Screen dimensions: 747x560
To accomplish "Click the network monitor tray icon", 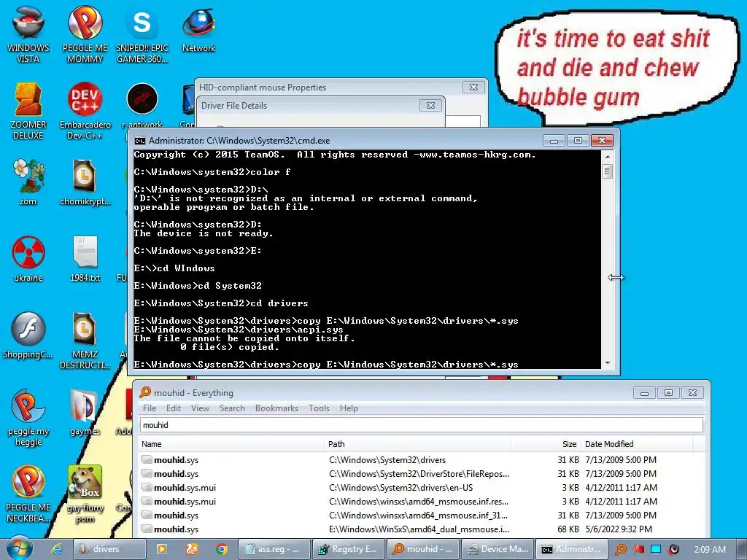I will point(656,549).
